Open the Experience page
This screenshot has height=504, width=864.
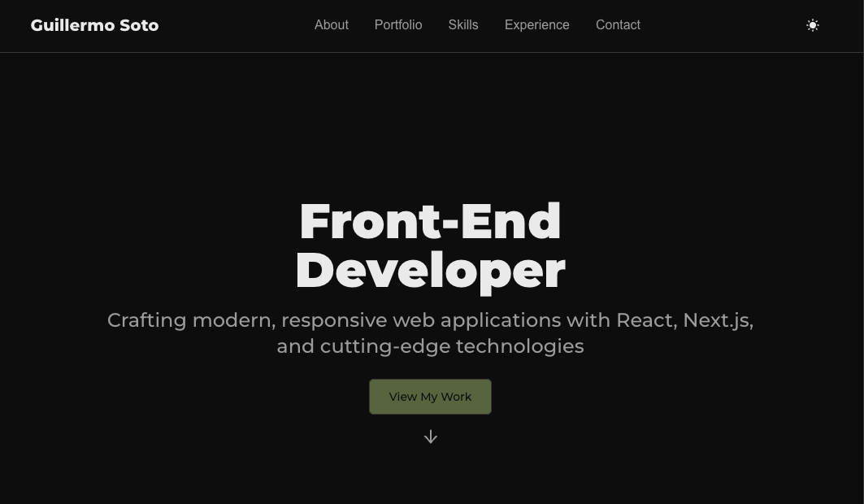coord(536,25)
